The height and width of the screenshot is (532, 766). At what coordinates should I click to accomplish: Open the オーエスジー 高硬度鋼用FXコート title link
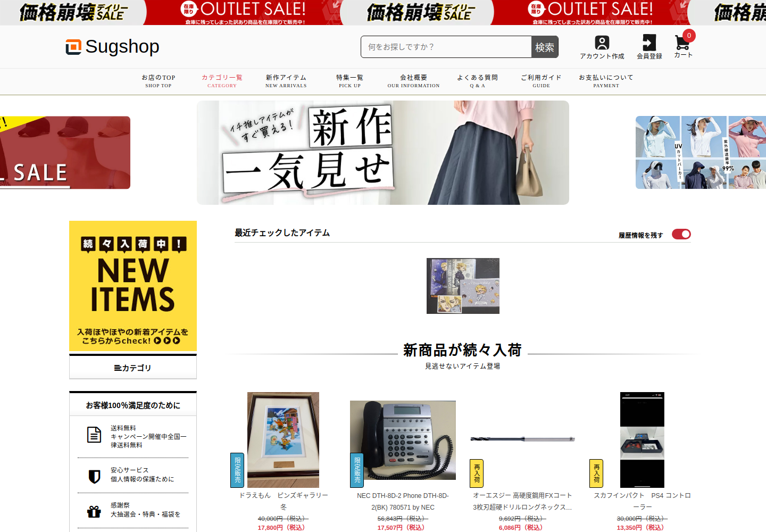click(x=522, y=501)
